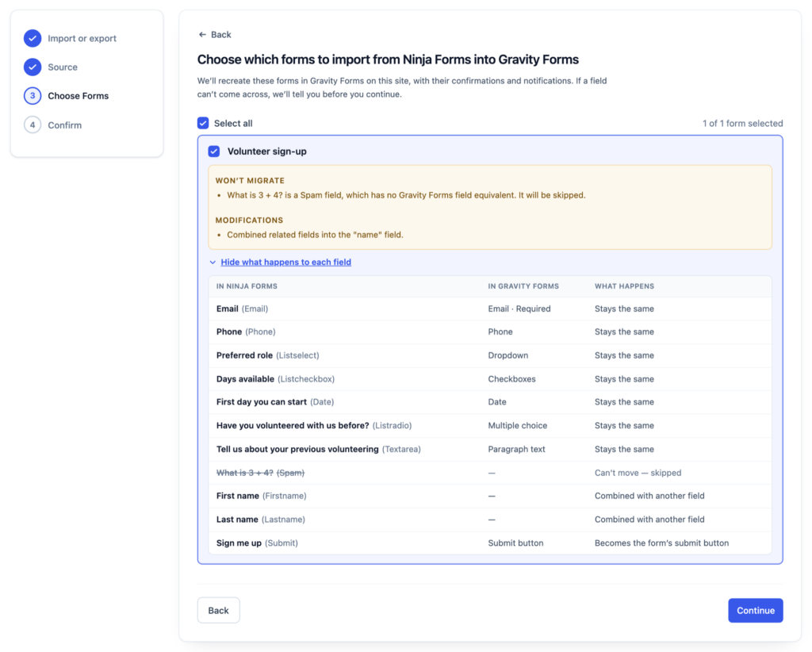Click the Spam field warning message
812x652 pixels.
click(407, 195)
